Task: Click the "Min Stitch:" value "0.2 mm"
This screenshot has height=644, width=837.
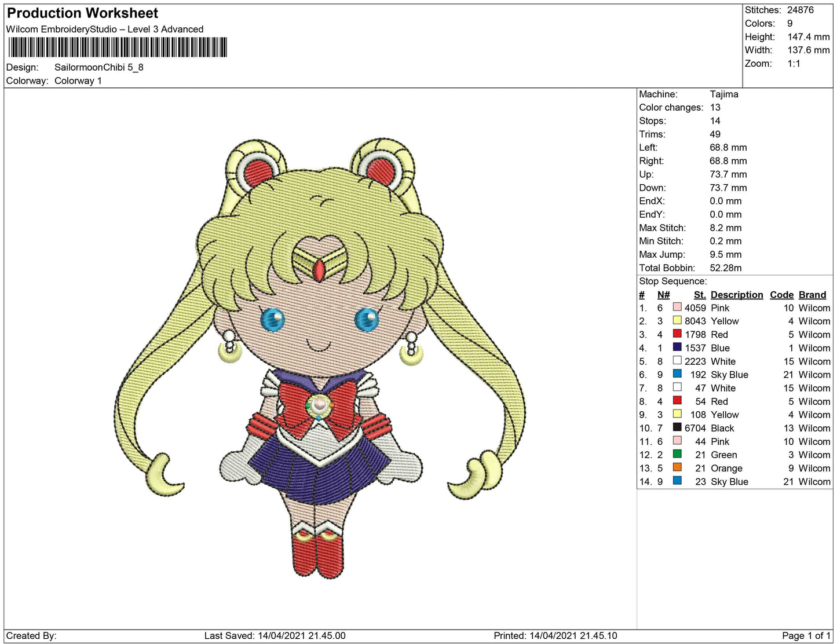Action: [726, 241]
